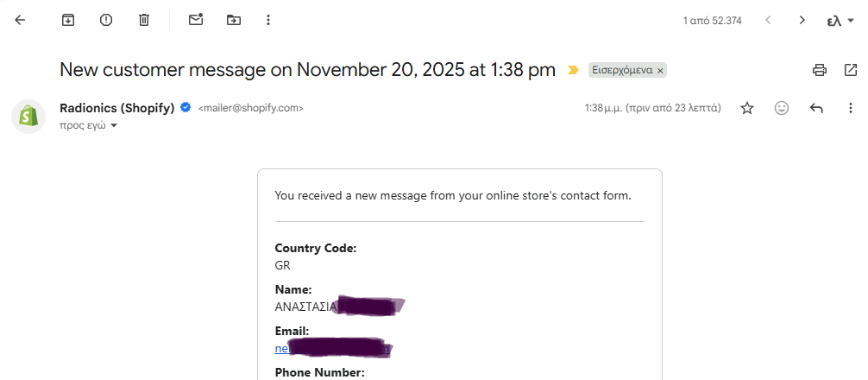This screenshot has width=868, height=380.
Task: Click the customer's email address link
Action: [281, 349]
